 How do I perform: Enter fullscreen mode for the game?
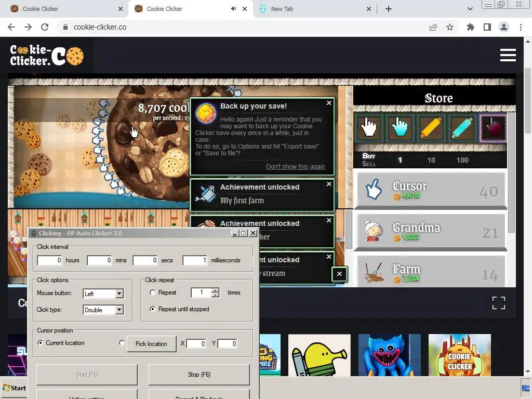(x=498, y=303)
